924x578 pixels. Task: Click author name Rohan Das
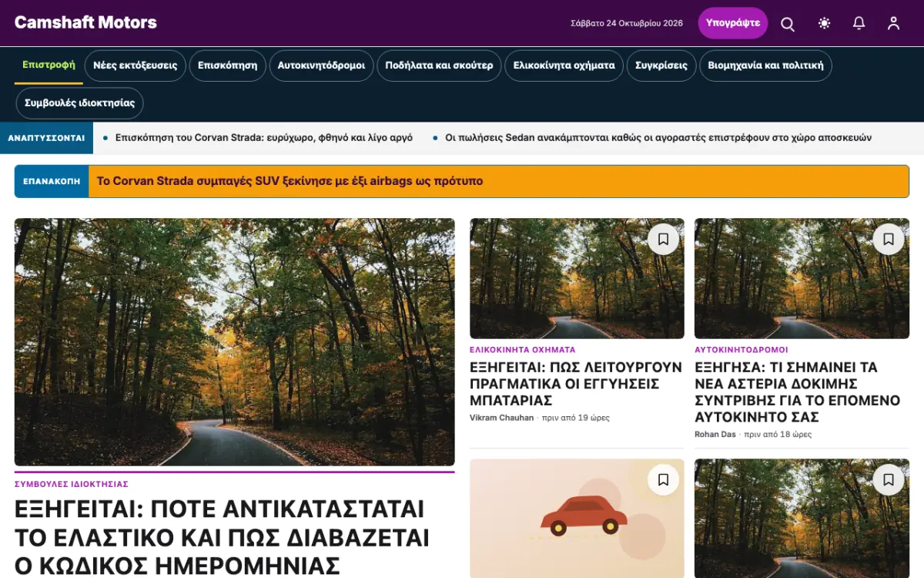click(715, 435)
